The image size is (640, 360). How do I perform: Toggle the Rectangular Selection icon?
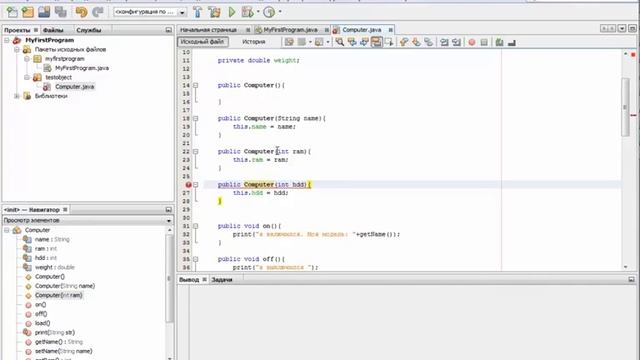389,42
